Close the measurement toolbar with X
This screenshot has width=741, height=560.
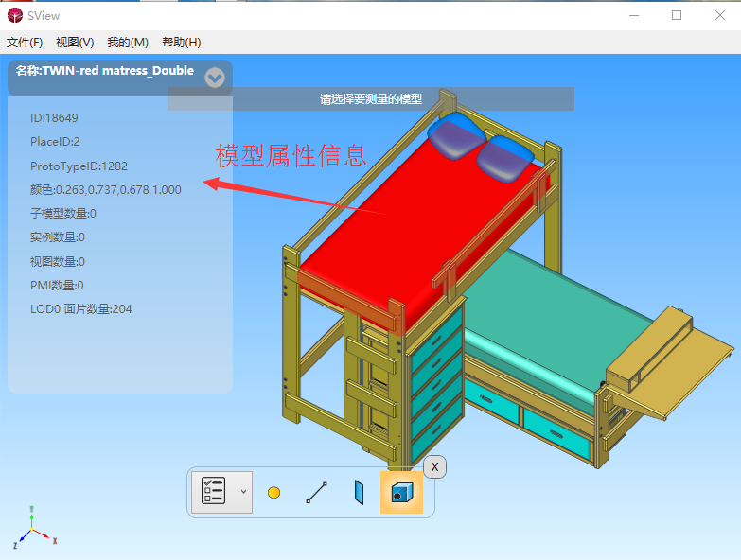coord(434,467)
